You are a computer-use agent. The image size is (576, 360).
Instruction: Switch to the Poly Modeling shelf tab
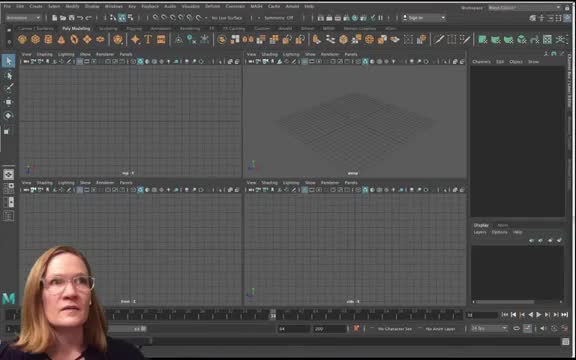pos(76,28)
